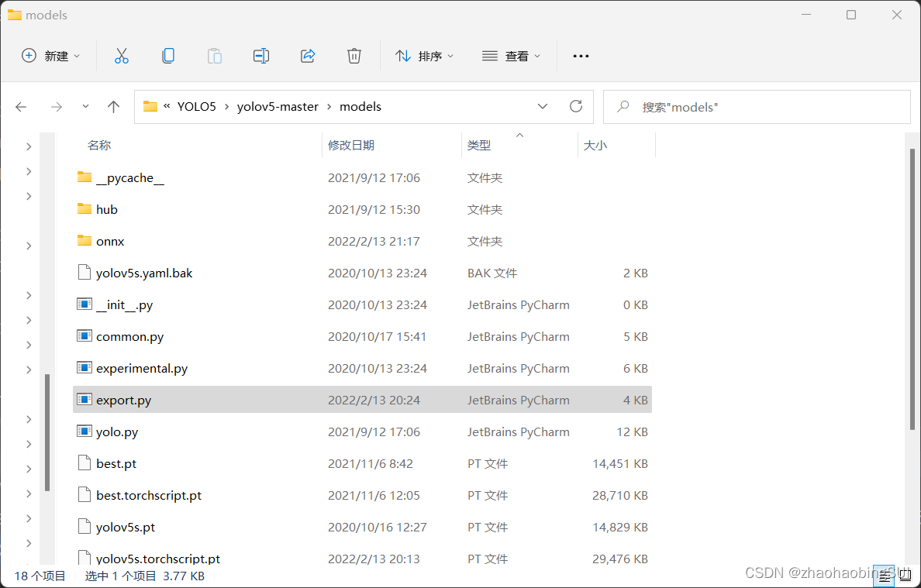
Task: Click the search "models" input box
Action: click(x=767, y=107)
